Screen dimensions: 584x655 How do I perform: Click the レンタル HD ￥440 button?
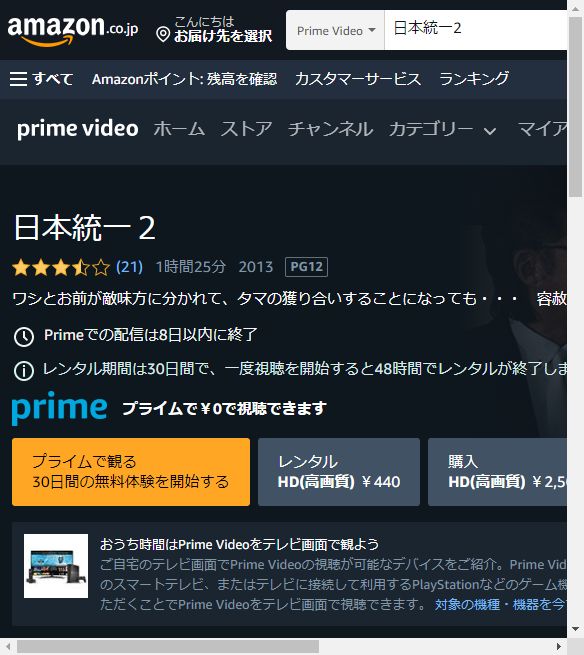tap(339, 472)
